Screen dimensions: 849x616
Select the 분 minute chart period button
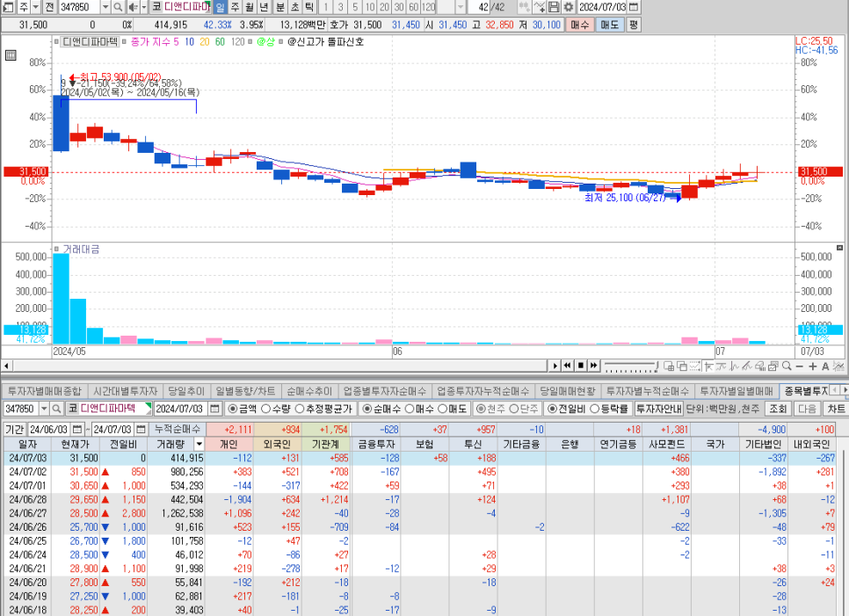(x=280, y=7)
